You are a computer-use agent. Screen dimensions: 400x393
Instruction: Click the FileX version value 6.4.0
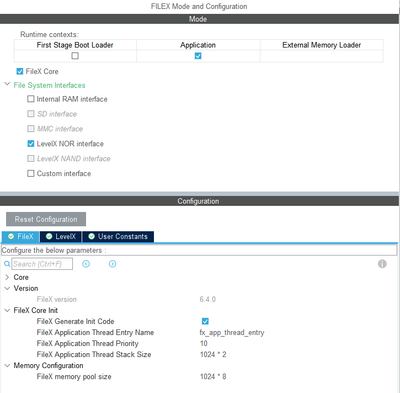[208, 299]
